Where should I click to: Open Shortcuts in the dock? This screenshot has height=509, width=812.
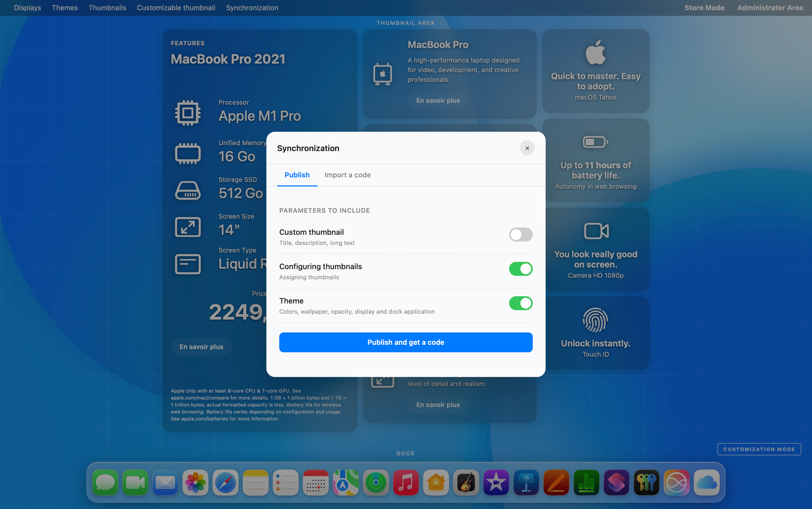616,482
